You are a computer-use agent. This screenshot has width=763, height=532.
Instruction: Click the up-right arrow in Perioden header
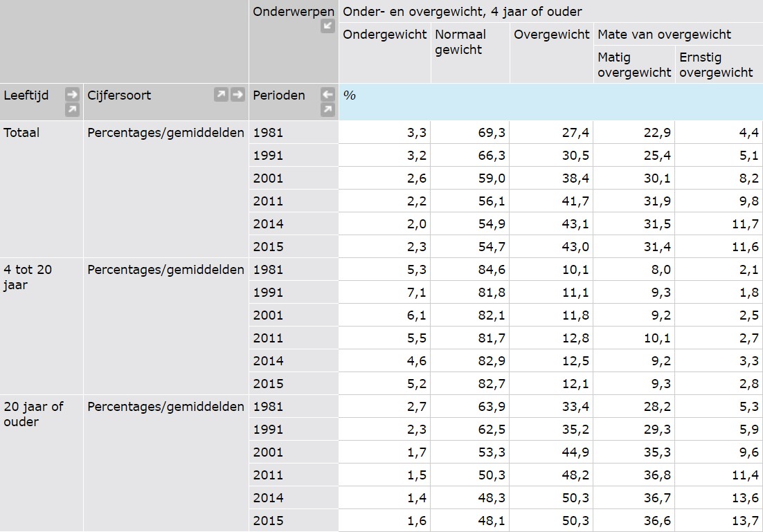tap(327, 110)
